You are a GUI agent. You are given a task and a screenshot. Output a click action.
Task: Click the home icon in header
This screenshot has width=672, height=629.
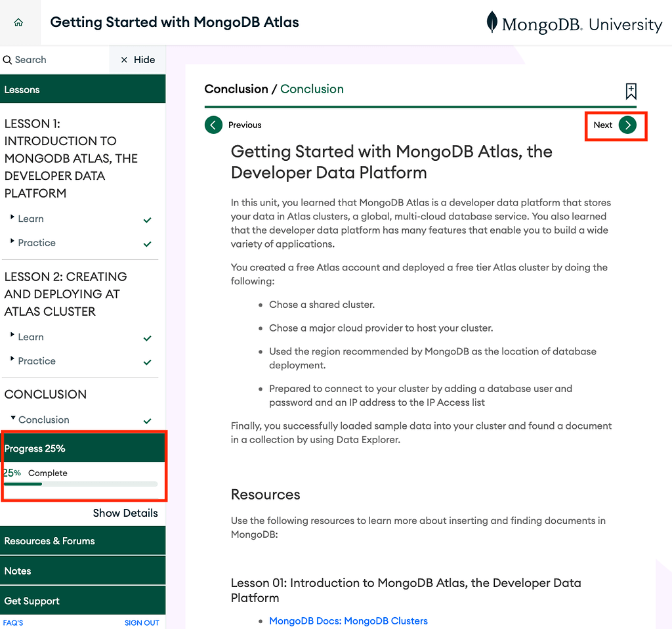(x=18, y=22)
